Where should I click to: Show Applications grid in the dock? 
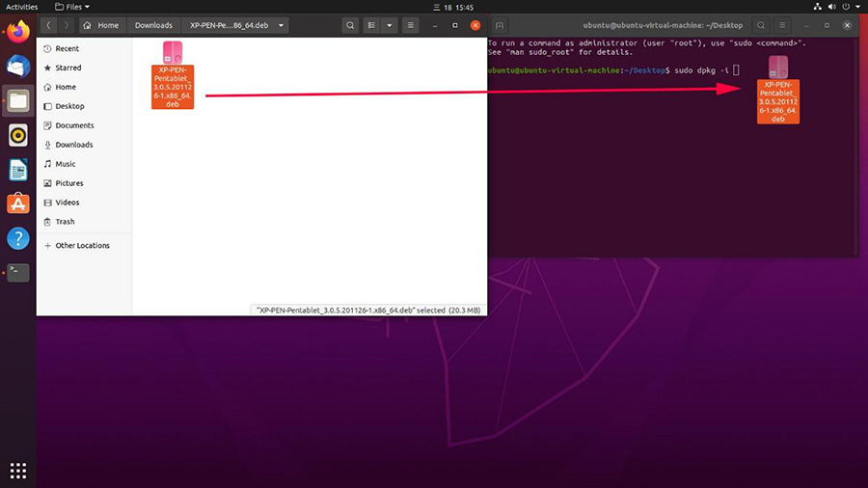17,471
